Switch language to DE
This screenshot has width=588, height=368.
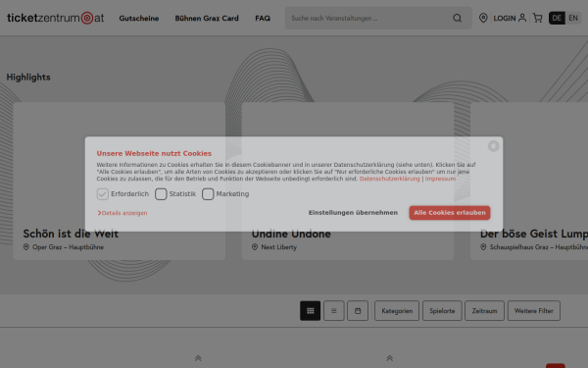pos(557,18)
